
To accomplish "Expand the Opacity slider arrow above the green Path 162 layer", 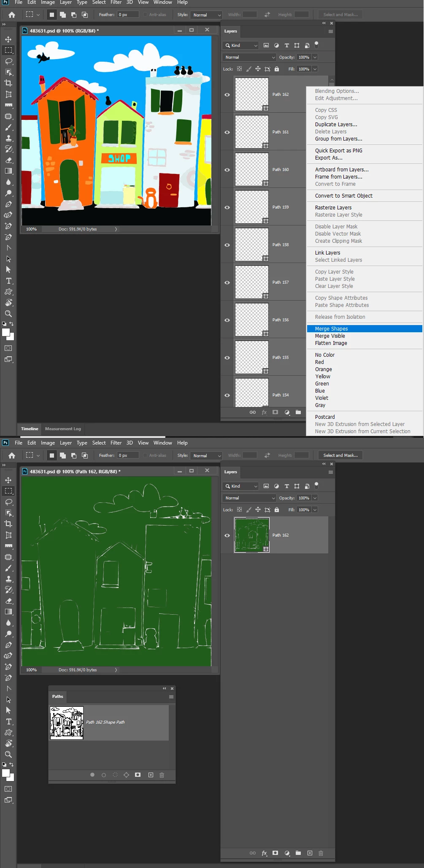I will pos(315,498).
